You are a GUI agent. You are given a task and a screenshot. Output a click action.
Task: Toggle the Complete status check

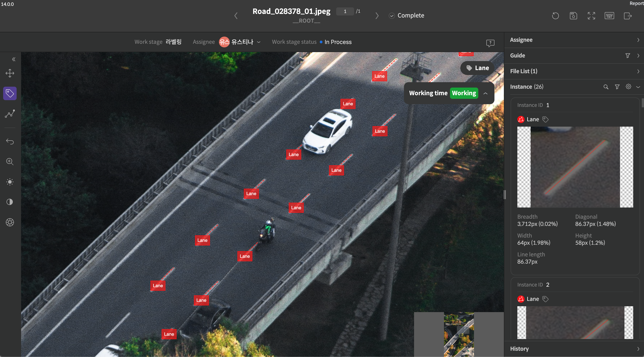pyautogui.click(x=392, y=15)
